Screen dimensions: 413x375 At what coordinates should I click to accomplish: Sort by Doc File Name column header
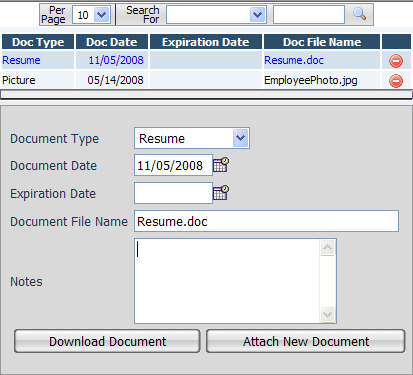coord(322,42)
